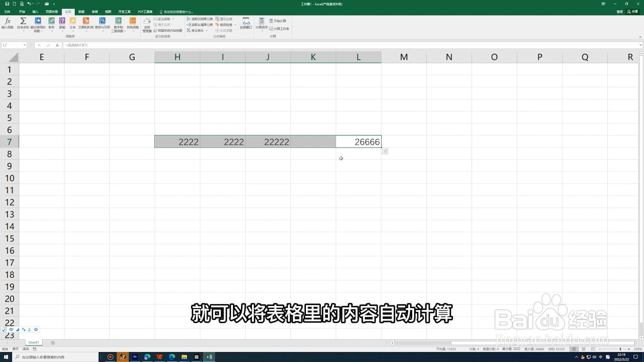The image size is (644, 362).
Task: Click Calculate Sheet (计算工作表)
Action: (x=279, y=29)
